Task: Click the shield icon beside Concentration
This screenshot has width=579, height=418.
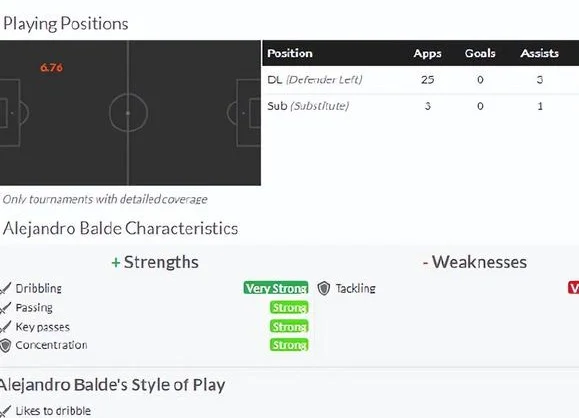Action: [5, 346]
